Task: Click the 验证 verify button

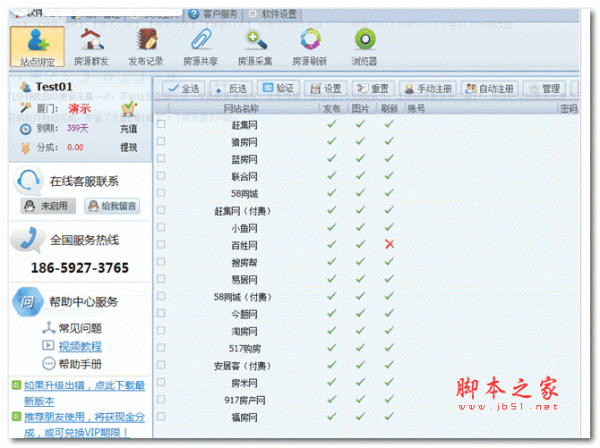Action: click(278, 88)
